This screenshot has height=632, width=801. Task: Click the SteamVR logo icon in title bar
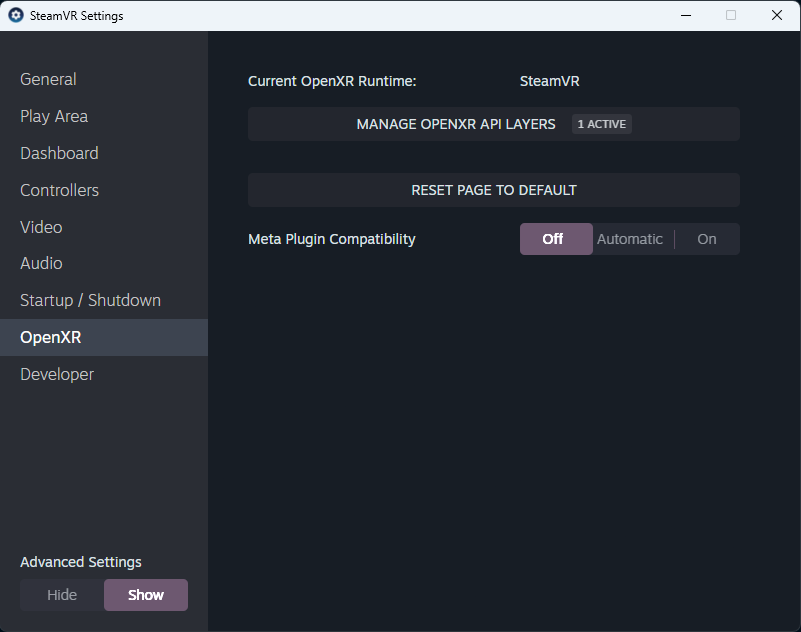tap(16, 15)
